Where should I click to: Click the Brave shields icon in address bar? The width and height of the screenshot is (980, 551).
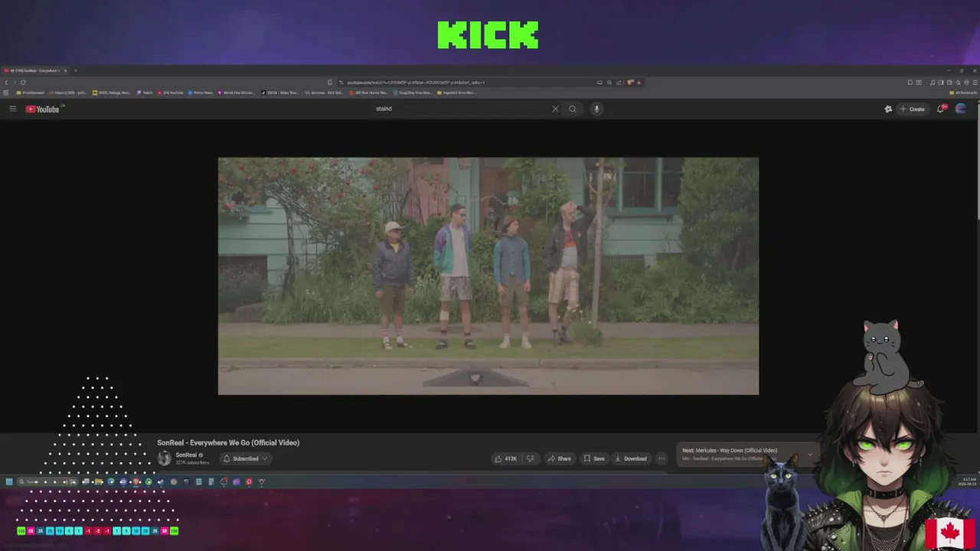(x=630, y=82)
